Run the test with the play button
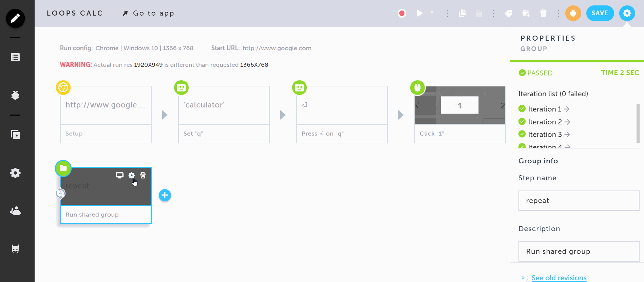Image resolution: width=644 pixels, height=282 pixels. (420, 13)
